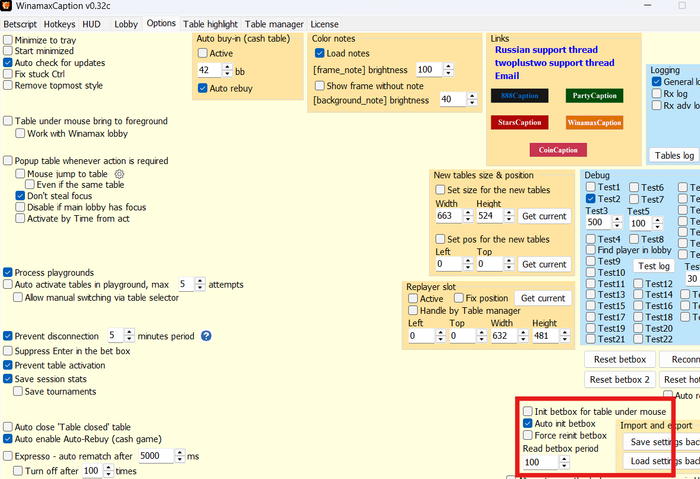Image resolution: width=700 pixels, height=479 pixels.
Task: Enable Table under mouse bring to foreground
Action: (x=8, y=121)
